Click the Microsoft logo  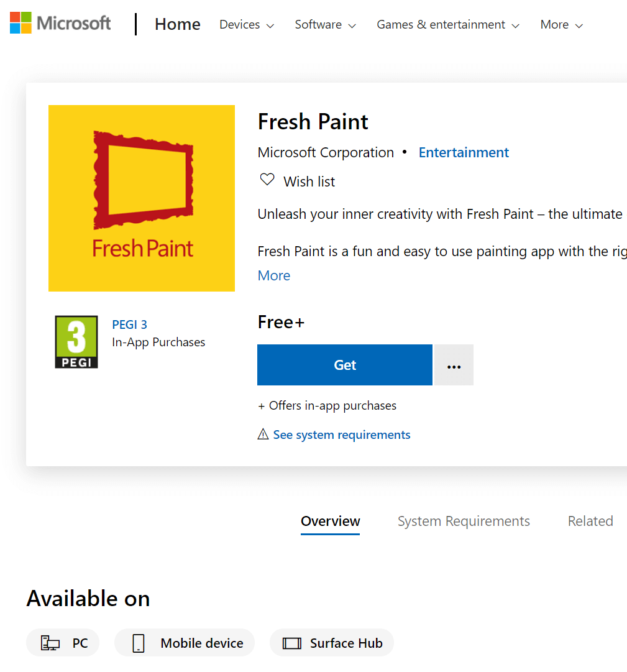[60, 23]
